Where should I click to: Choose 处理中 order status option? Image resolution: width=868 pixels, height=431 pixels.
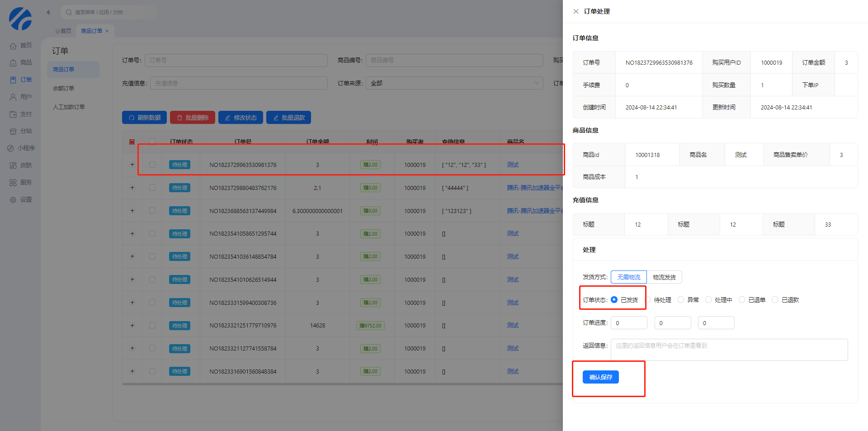[708, 300]
